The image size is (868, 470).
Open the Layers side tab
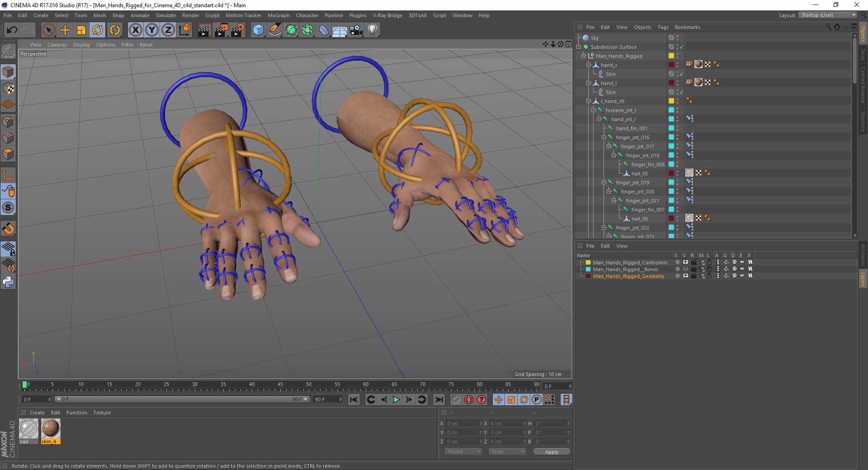tap(863, 279)
